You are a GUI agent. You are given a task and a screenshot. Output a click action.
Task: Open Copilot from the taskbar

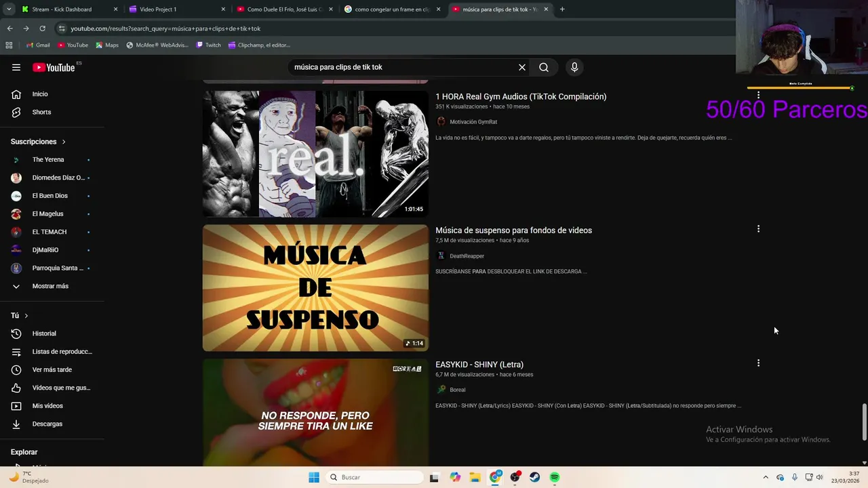455,477
